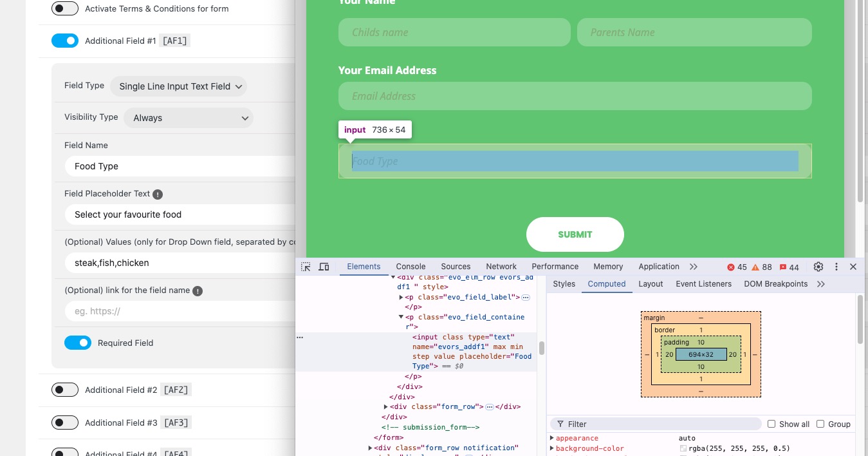Click the Field Placeholder Text input
The height and width of the screenshot is (456, 868).
pyautogui.click(x=180, y=214)
